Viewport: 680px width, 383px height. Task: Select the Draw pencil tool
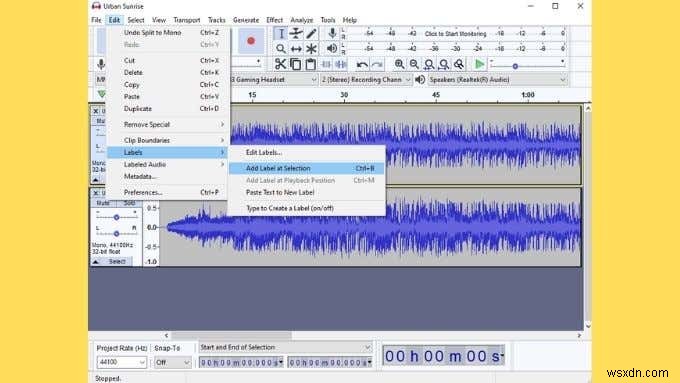click(311, 33)
